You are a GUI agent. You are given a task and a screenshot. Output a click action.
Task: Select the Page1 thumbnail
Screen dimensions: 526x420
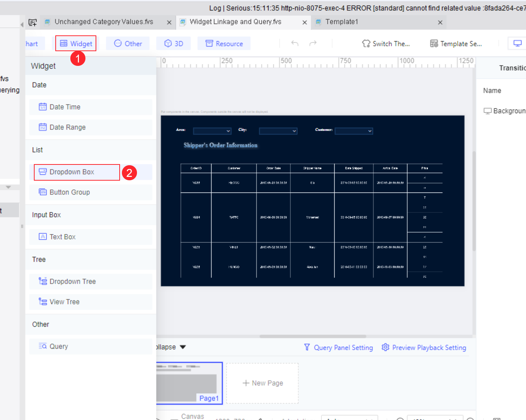point(189,383)
